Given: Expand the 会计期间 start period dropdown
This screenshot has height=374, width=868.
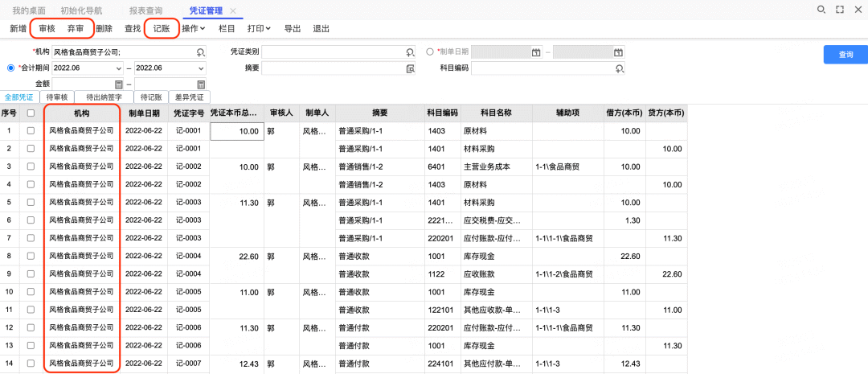Looking at the screenshot, I should [118, 68].
